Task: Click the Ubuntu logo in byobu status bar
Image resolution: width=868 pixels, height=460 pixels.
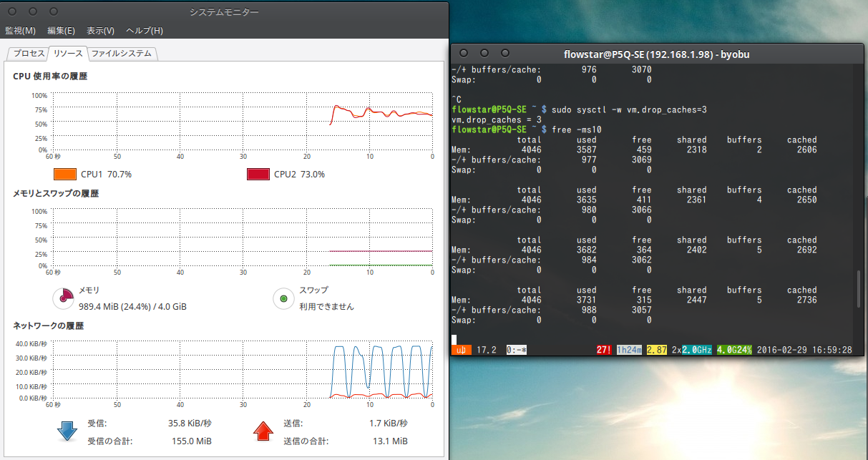Action: (461, 350)
